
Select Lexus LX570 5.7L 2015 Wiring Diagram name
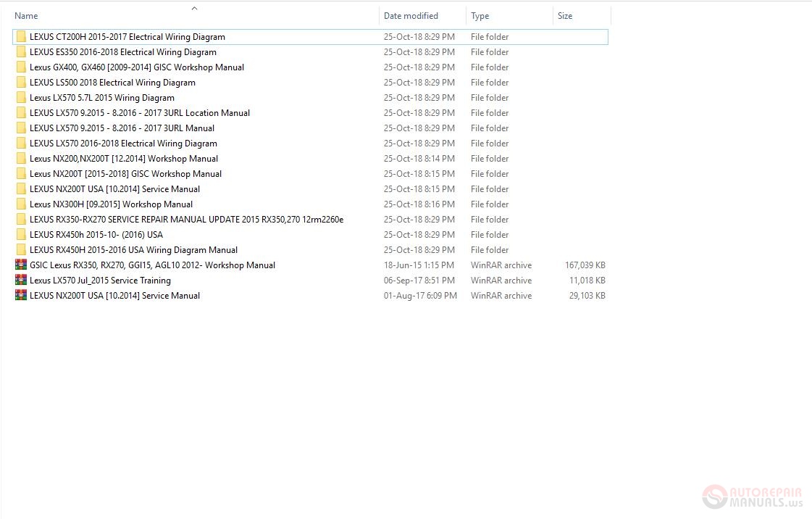[102, 97]
